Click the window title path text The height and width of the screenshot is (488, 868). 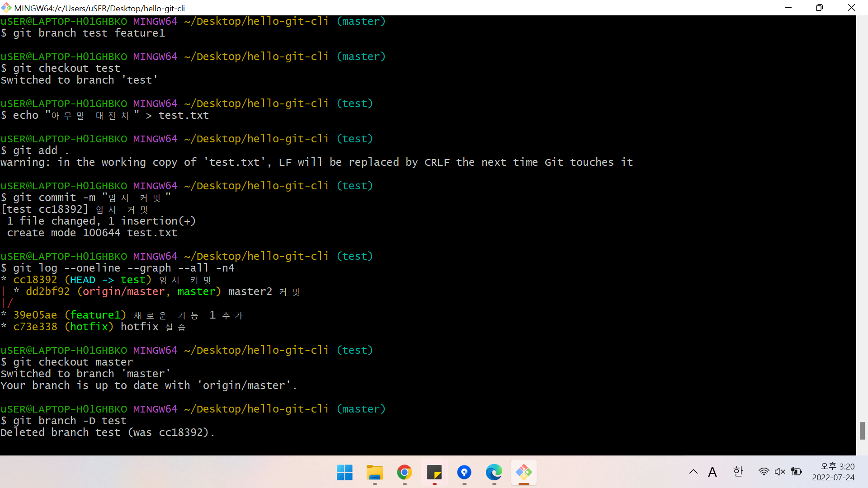coord(99,8)
